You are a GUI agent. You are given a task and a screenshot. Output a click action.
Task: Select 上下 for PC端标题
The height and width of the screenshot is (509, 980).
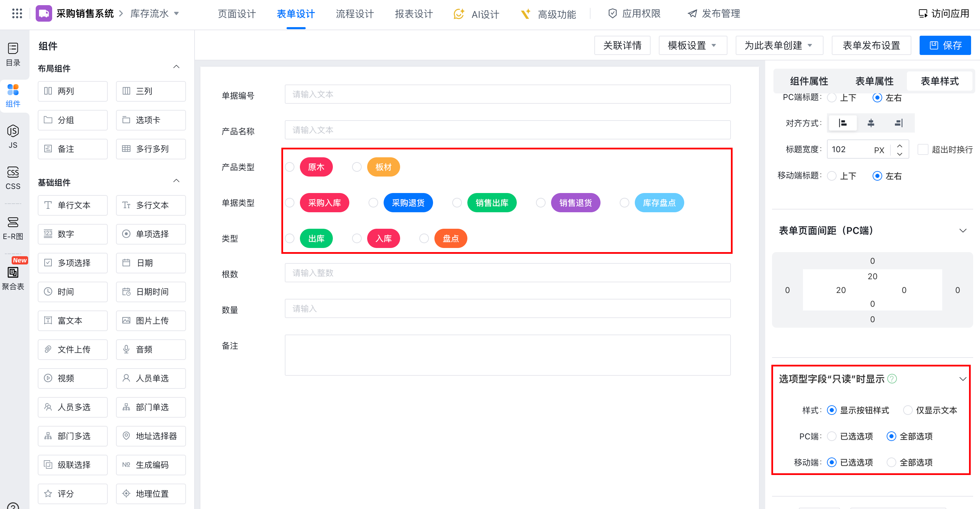[832, 98]
